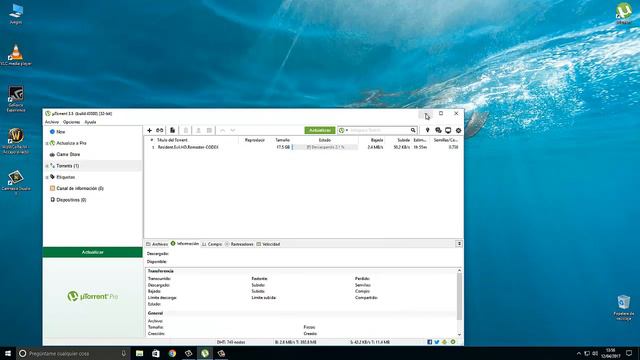Sort by Tamaño column header

pos(282,140)
